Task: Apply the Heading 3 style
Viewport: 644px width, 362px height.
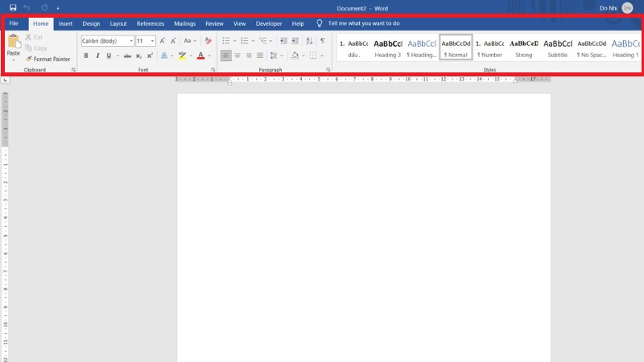Action: click(x=387, y=48)
